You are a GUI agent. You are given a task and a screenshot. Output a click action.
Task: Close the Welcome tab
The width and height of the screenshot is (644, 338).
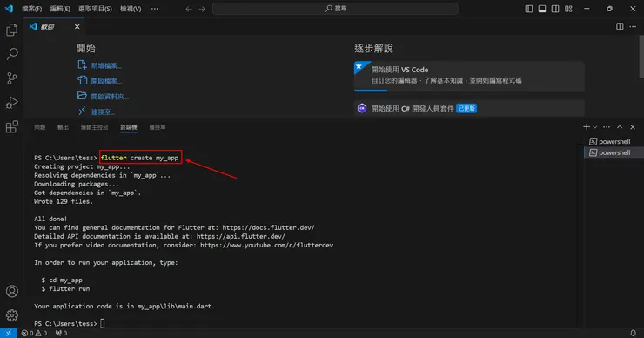77,26
